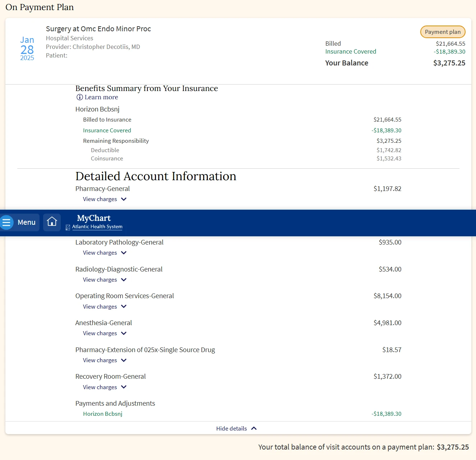This screenshot has width=476, height=460.
Task: Select the Surgery at Omc Endo Minor Proc title
Action: tap(99, 29)
